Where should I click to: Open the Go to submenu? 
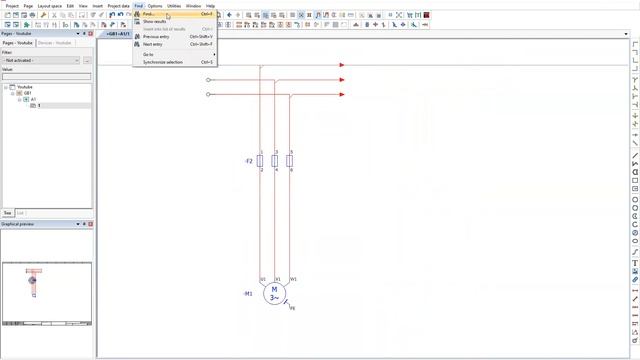175,54
